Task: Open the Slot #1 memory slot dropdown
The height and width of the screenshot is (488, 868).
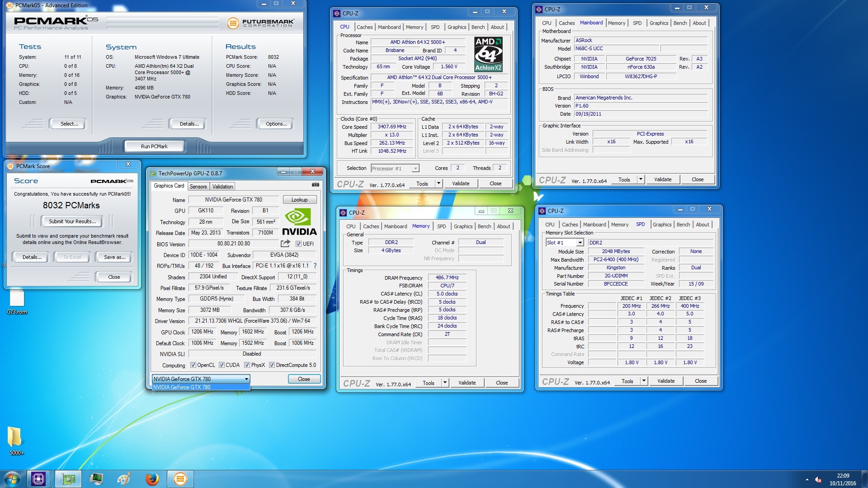Action: coord(565,243)
